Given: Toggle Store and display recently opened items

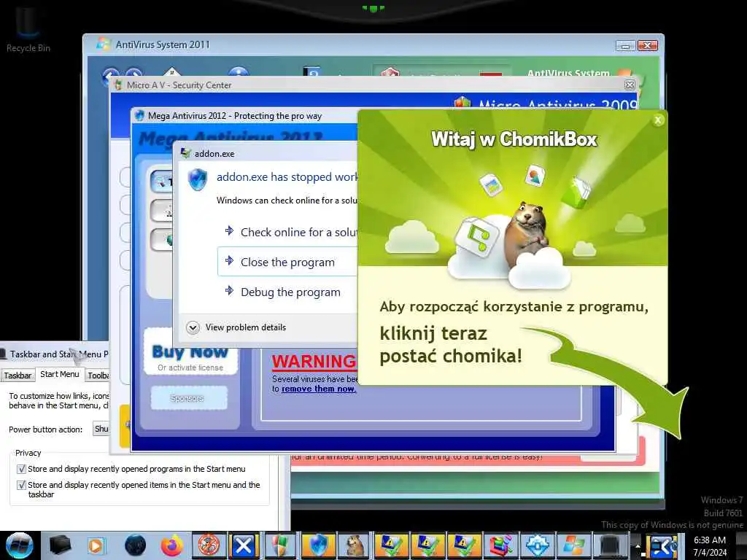Looking at the screenshot, I should pyautogui.click(x=21, y=485).
